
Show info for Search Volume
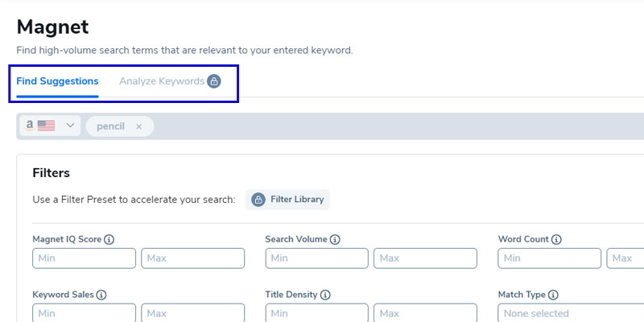(x=335, y=239)
